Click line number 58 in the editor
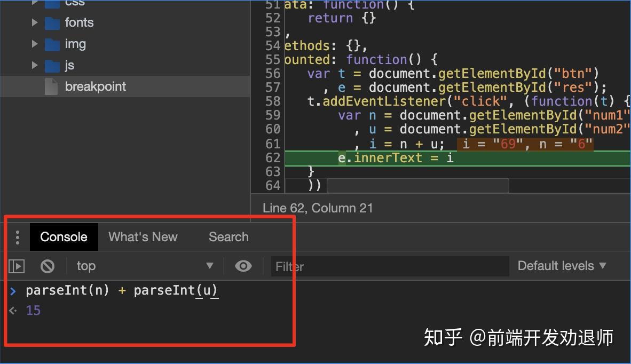 273,101
